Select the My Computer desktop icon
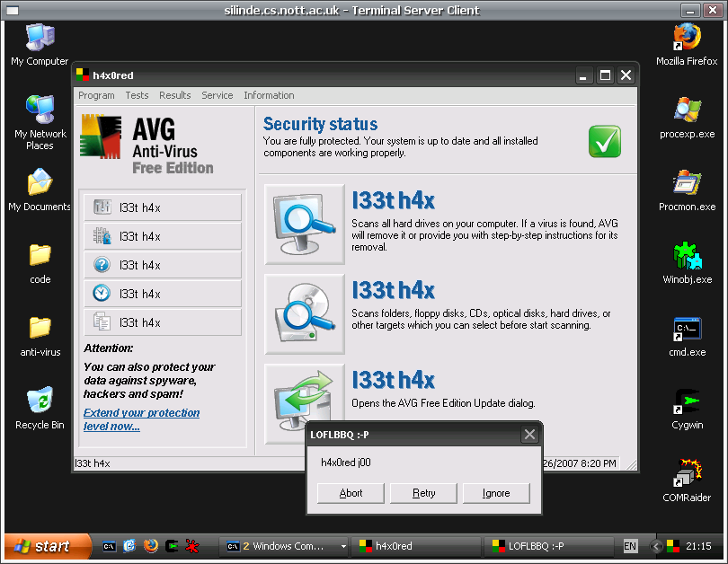This screenshot has height=564, width=728. click(x=40, y=46)
